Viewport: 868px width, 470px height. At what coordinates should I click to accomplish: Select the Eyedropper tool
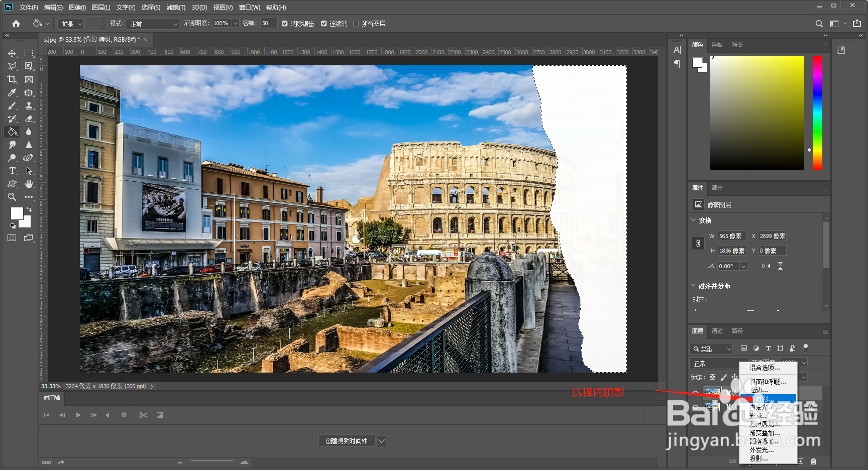tap(12, 92)
